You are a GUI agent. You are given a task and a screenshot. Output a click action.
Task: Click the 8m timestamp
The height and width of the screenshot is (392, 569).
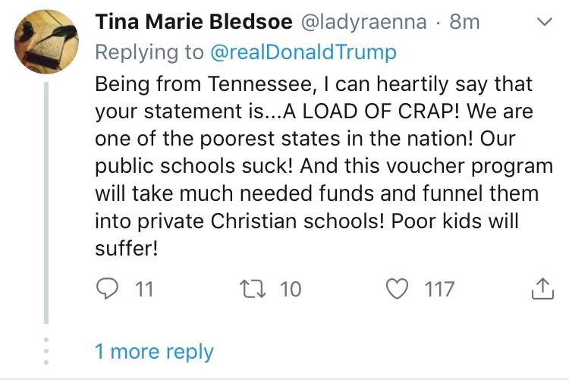(465, 23)
